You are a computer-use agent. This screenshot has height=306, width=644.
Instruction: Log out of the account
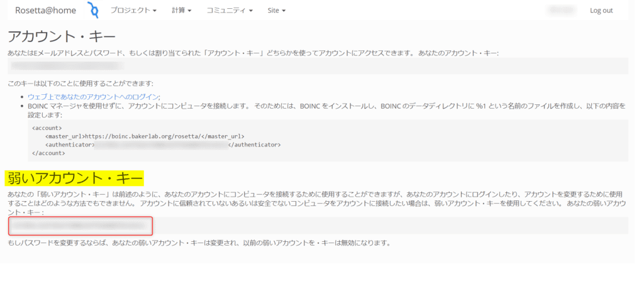click(601, 11)
